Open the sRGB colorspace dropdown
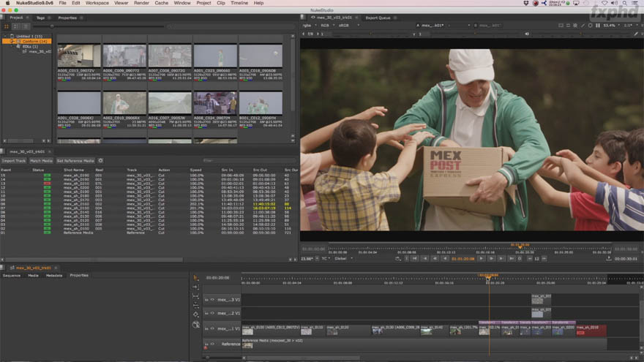 click(348, 26)
